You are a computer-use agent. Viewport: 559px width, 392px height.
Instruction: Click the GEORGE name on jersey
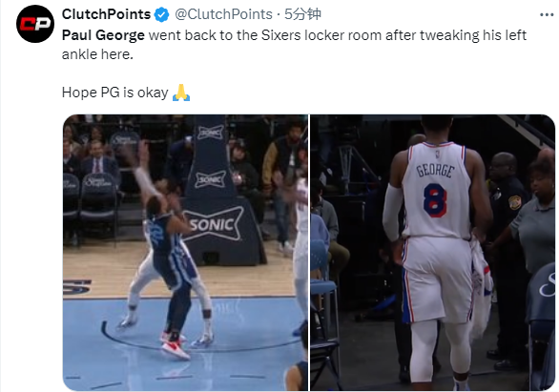[436, 171]
